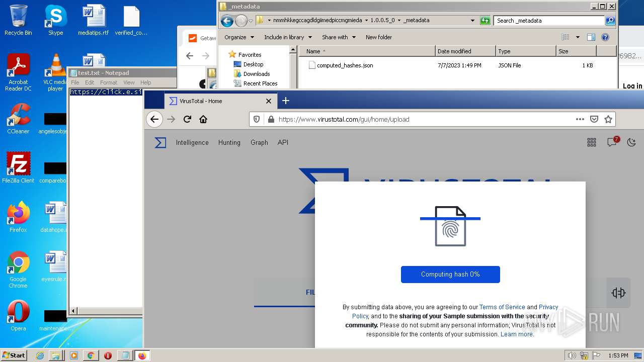Go back in Firefox VirusTotal tab
Screen dimensions: 644x362
pyautogui.click(x=154, y=119)
